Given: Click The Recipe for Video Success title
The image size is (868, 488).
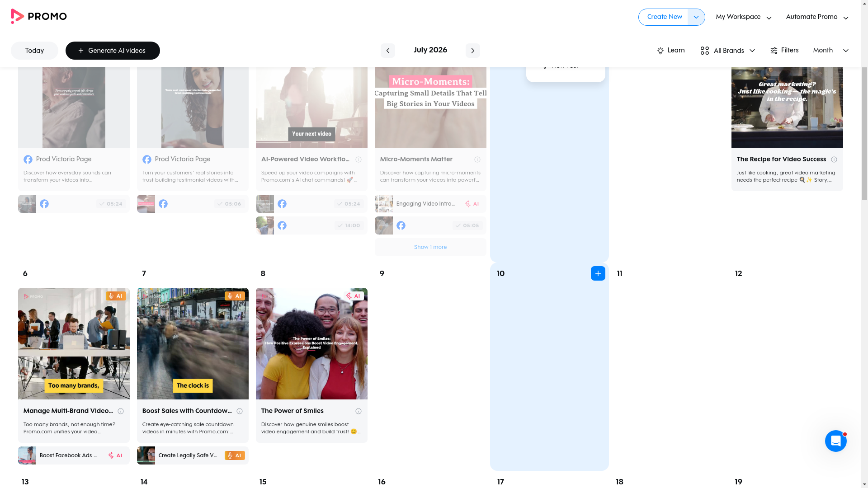Looking at the screenshot, I should coord(781,160).
